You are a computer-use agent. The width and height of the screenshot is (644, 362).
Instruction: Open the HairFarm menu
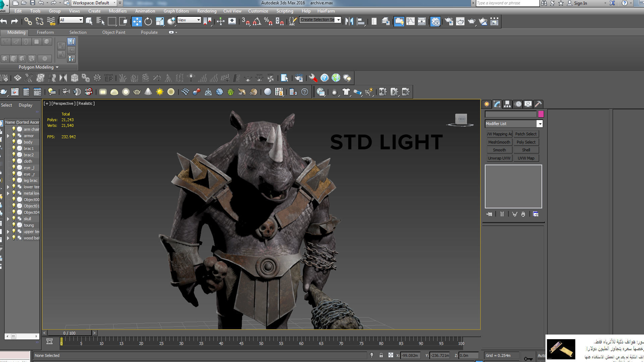(x=326, y=11)
